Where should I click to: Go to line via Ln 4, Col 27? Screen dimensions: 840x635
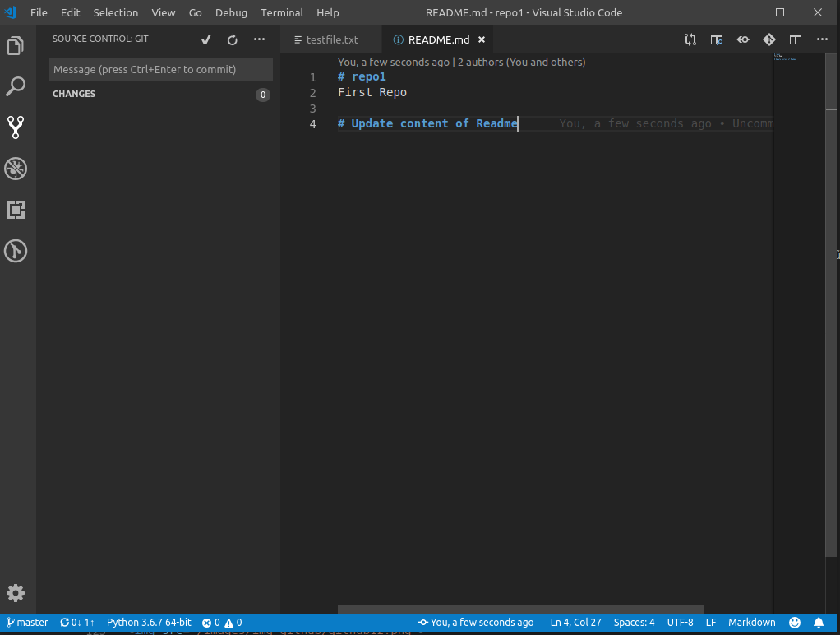click(575, 623)
